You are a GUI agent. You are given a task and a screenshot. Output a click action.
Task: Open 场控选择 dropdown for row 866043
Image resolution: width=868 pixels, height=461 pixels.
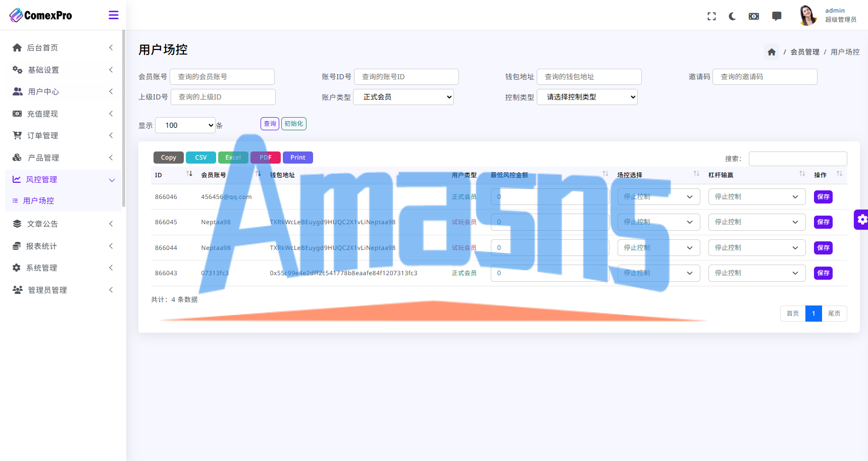click(x=658, y=273)
